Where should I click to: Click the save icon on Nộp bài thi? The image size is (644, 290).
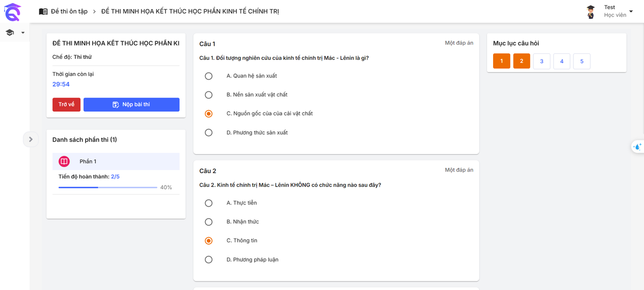116,105
